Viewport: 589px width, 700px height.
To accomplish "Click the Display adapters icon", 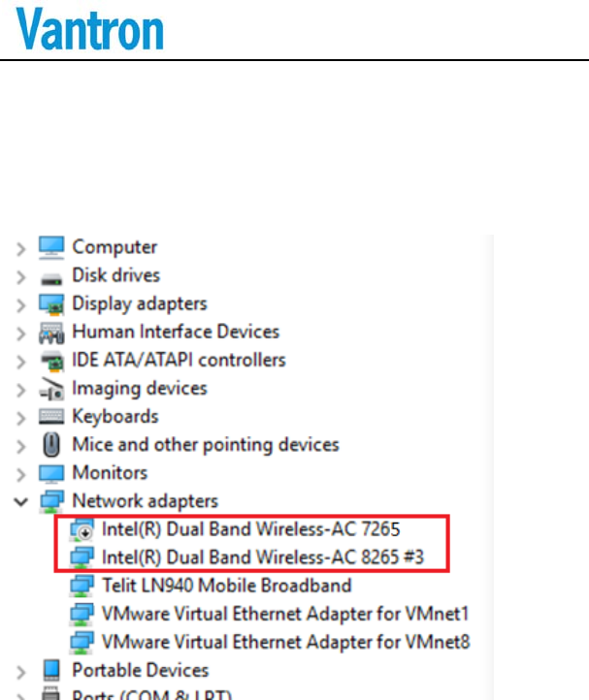I will click(x=51, y=304).
